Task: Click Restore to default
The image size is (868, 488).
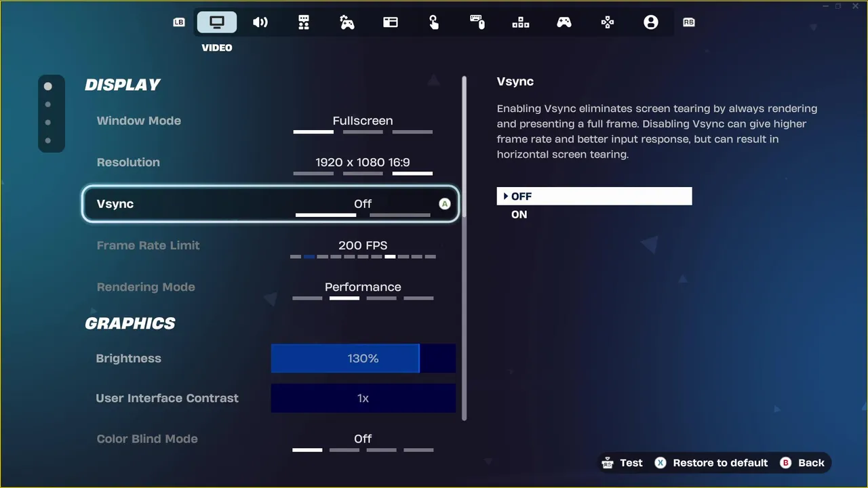Action: (711, 463)
